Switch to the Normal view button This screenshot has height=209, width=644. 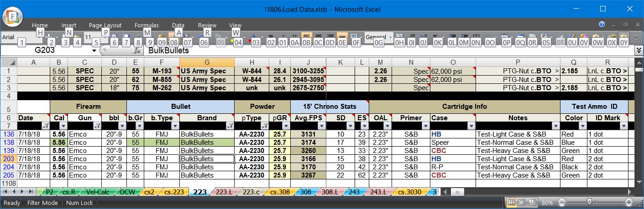512,202
